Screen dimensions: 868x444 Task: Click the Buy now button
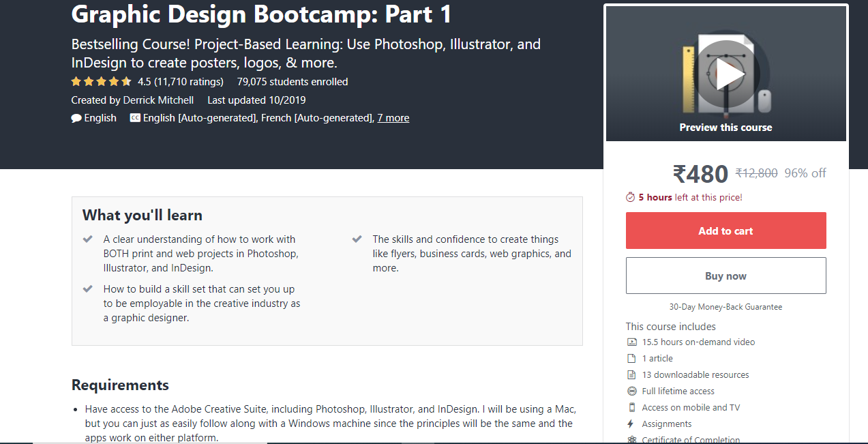point(725,276)
